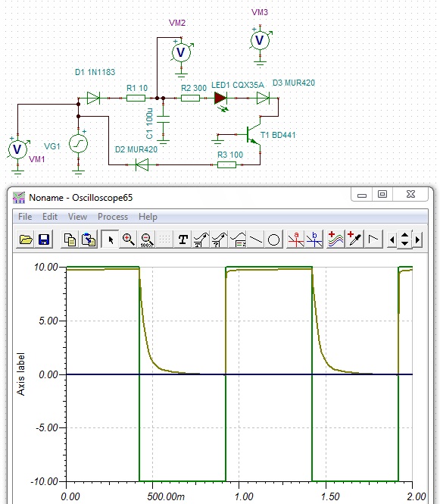Image resolution: width=440 pixels, height=504 pixels.
Task: Open the Process menu
Action: pyautogui.click(x=113, y=217)
